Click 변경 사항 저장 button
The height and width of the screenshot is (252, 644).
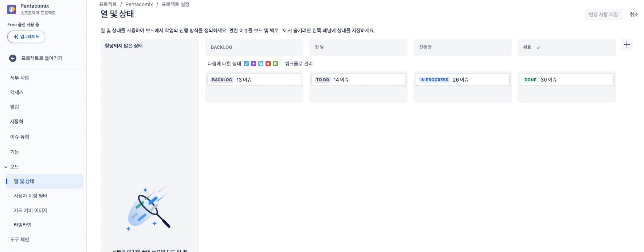tap(603, 15)
